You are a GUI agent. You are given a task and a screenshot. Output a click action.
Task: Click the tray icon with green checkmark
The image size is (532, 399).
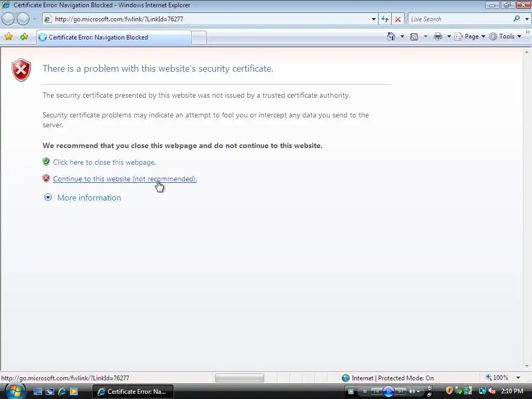(x=459, y=391)
